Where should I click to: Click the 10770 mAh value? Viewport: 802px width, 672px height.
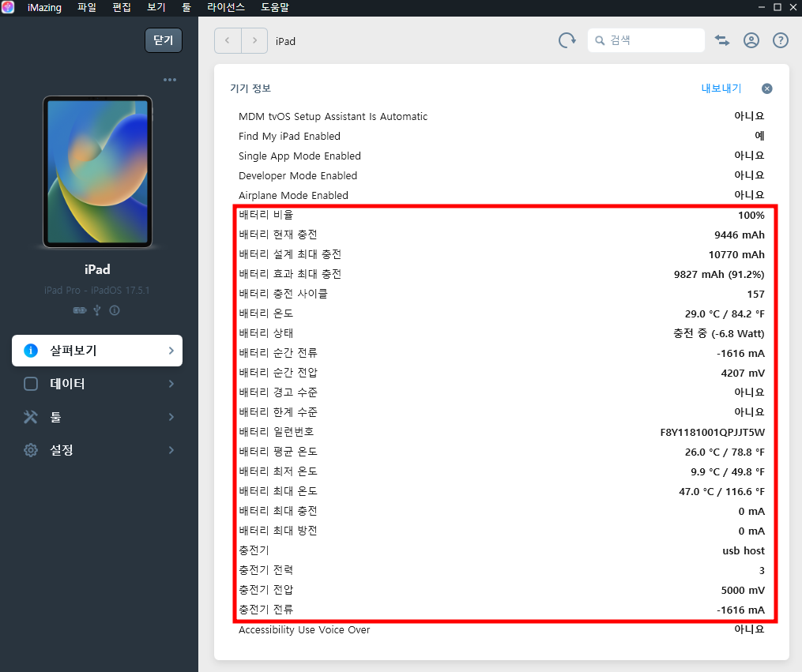coord(736,254)
